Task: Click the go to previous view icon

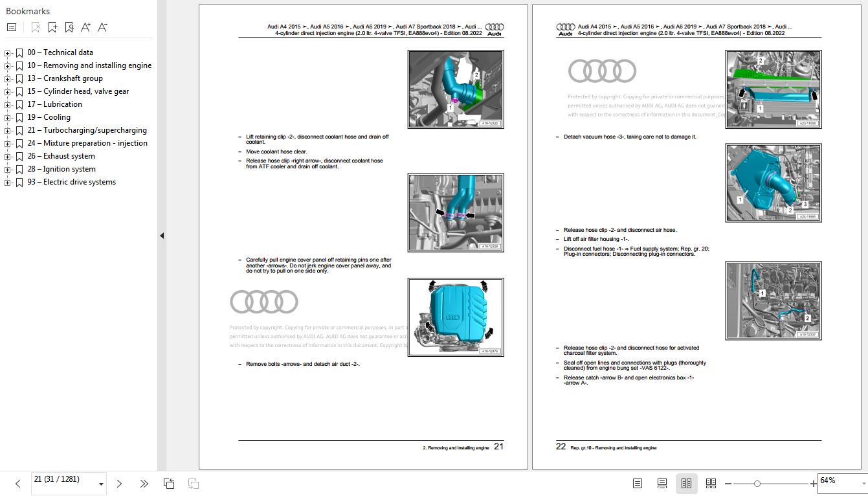Action: tap(169, 484)
